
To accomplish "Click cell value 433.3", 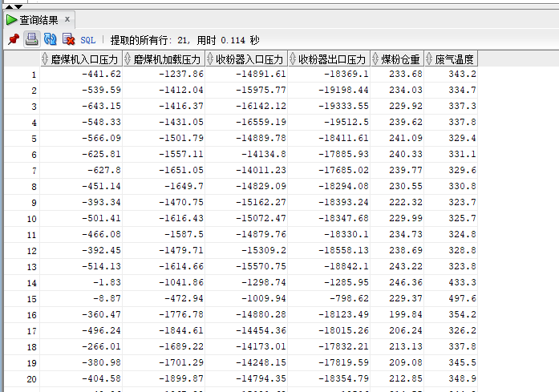I will pos(463,282).
